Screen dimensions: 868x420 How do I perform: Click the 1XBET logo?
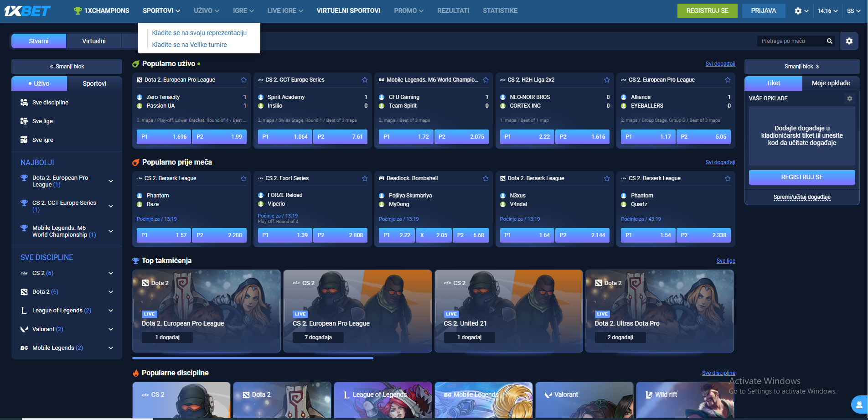[27, 10]
